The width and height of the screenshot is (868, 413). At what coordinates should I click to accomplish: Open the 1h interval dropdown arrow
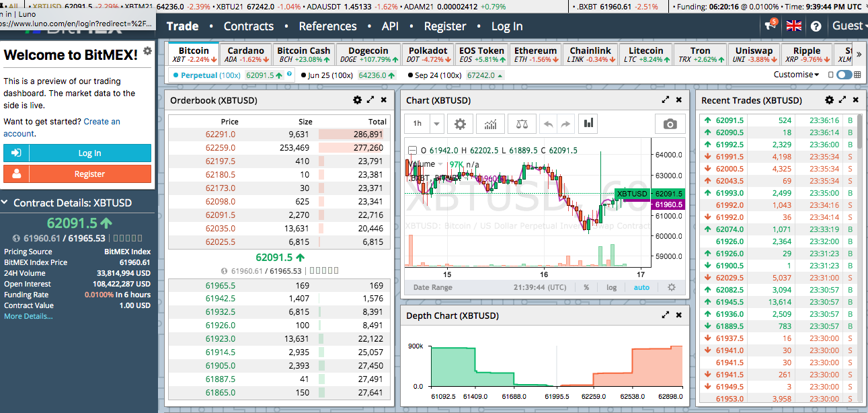point(437,124)
